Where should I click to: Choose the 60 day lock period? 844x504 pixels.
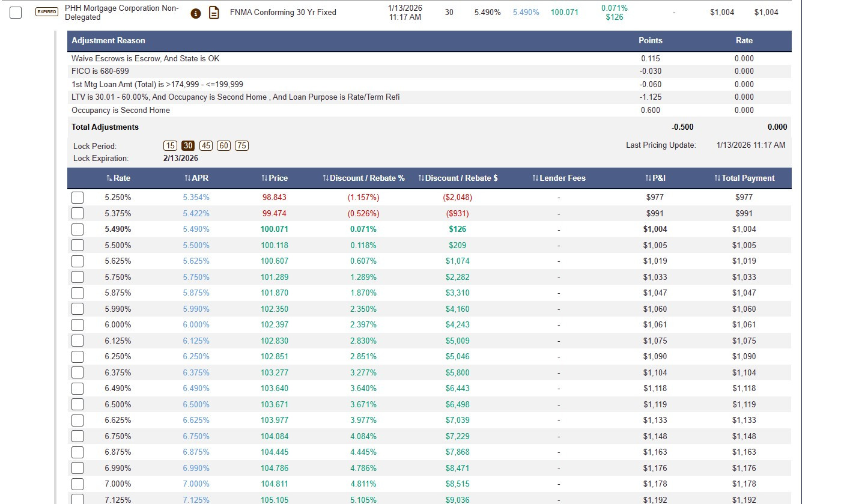pyautogui.click(x=224, y=145)
